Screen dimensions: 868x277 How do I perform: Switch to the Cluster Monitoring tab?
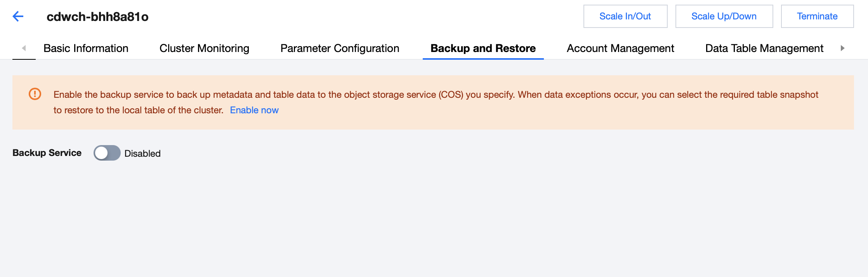tap(204, 48)
